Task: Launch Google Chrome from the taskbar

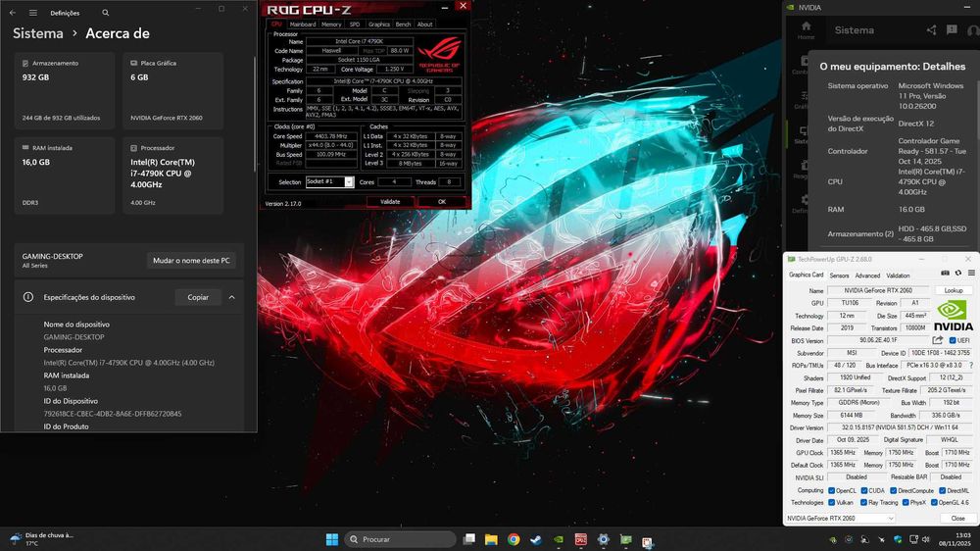Action: [514, 539]
